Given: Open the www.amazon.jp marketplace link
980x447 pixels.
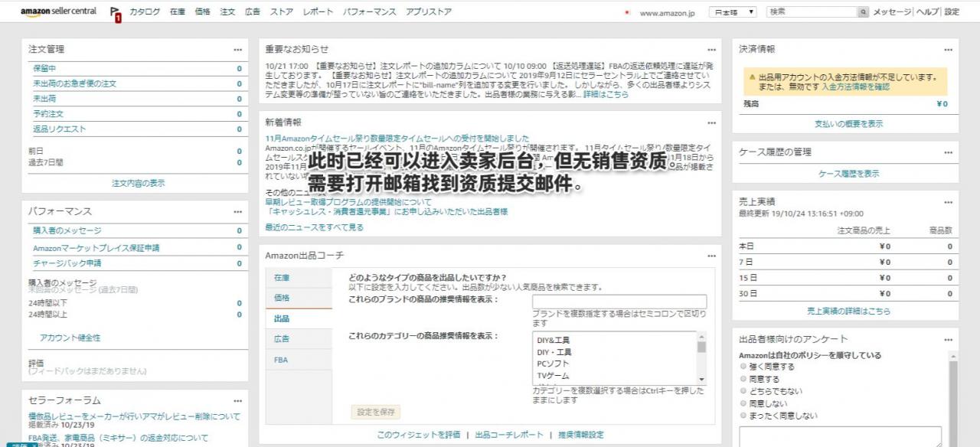Looking at the screenshot, I should pyautogui.click(x=667, y=13).
